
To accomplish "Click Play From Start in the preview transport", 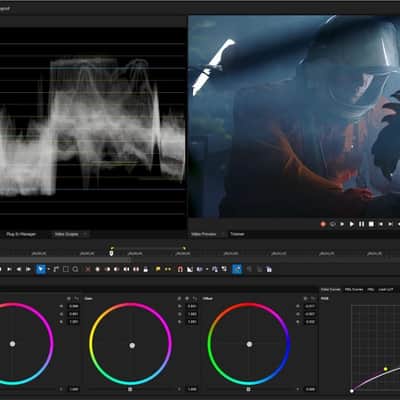I will (x=342, y=224).
